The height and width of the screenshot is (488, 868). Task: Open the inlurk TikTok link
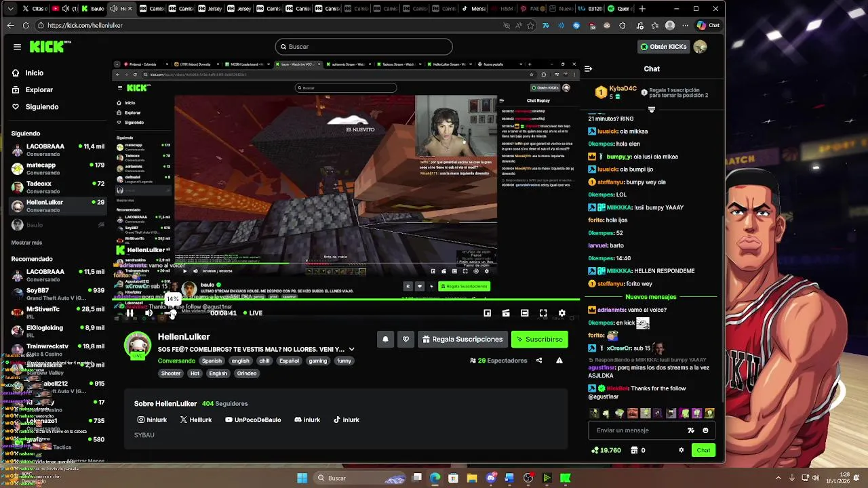pos(346,420)
